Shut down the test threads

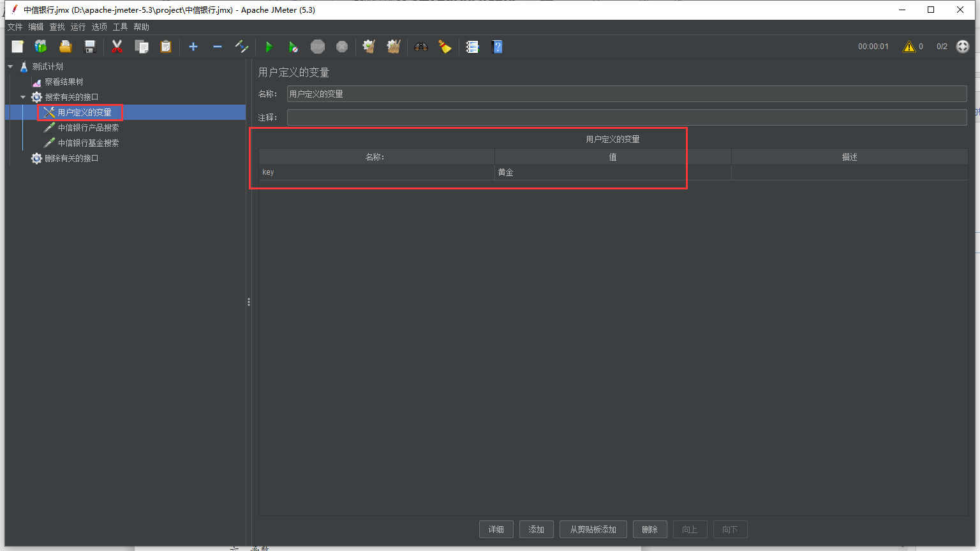pos(342,47)
